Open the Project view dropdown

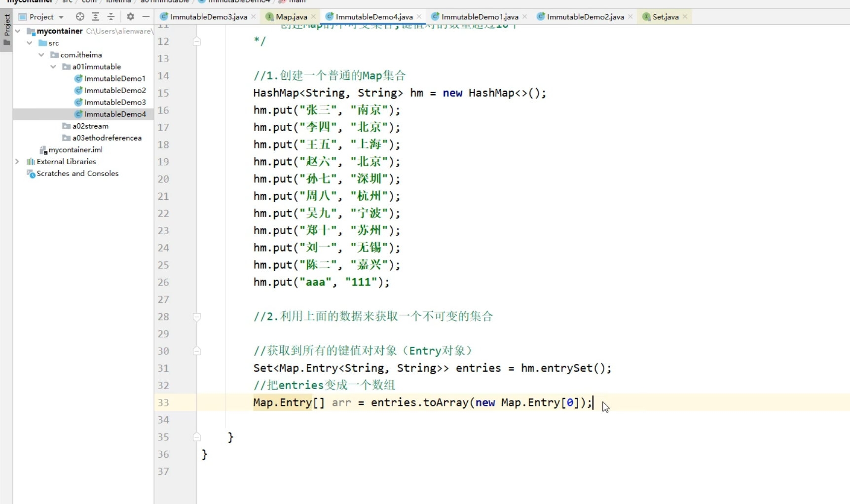tap(61, 16)
